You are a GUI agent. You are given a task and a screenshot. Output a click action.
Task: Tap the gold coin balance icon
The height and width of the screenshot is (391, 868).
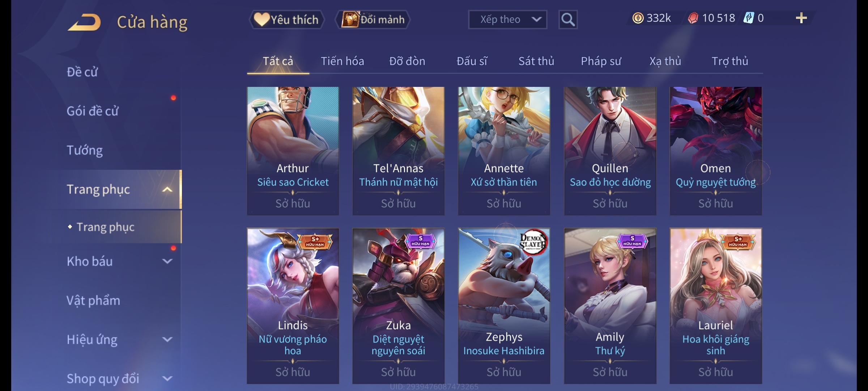pyautogui.click(x=638, y=18)
